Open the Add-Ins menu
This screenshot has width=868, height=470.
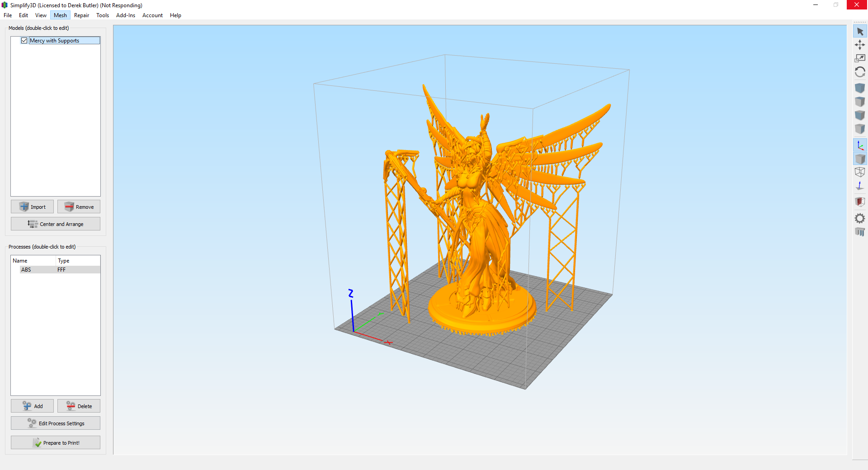[126, 15]
